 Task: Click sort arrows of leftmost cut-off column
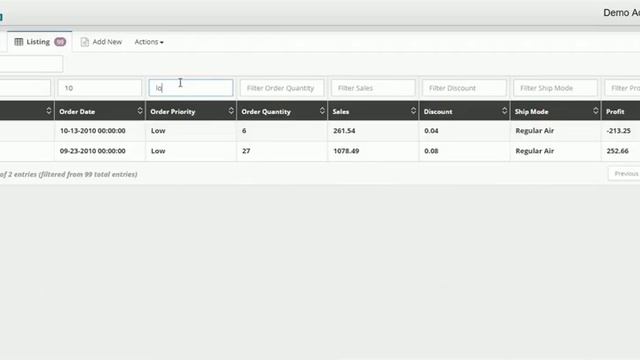click(x=49, y=111)
